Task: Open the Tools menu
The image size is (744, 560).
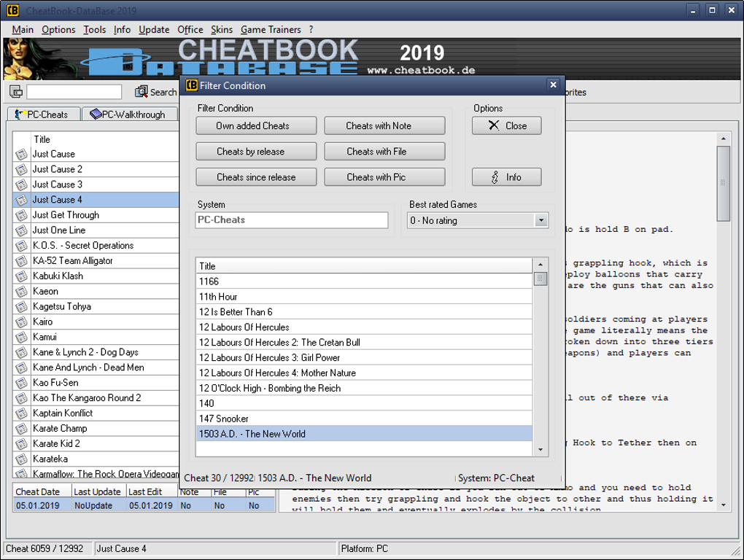Action: click(x=94, y=29)
